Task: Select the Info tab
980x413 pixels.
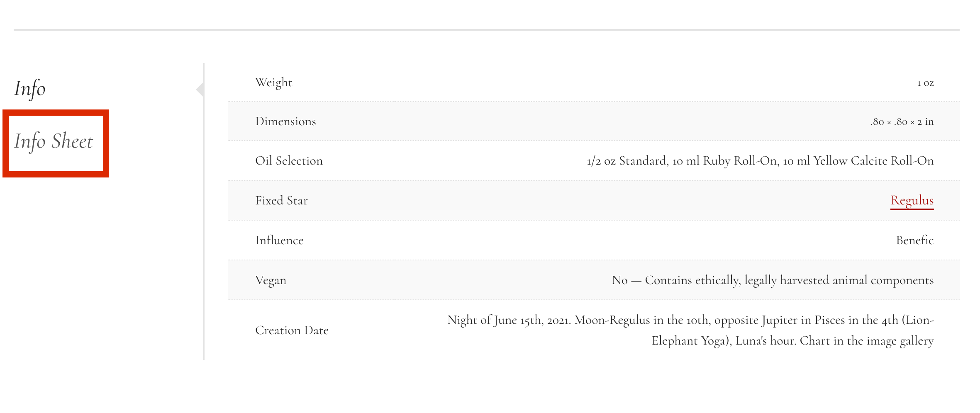Action: [30, 88]
